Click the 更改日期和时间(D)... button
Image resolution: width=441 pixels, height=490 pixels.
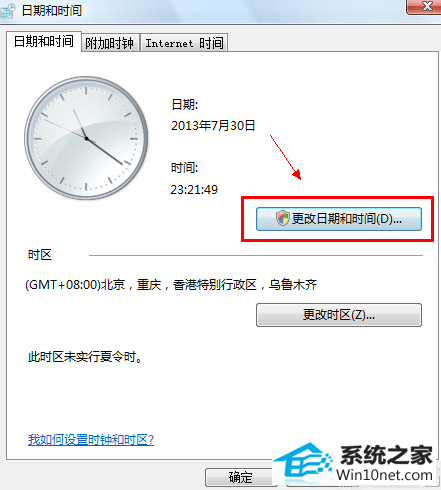click(339, 219)
